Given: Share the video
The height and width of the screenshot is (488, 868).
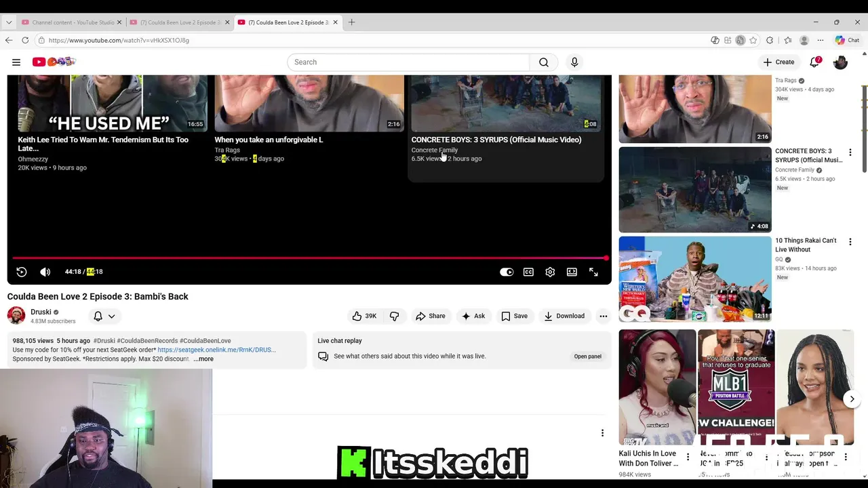Looking at the screenshot, I should click(430, 316).
